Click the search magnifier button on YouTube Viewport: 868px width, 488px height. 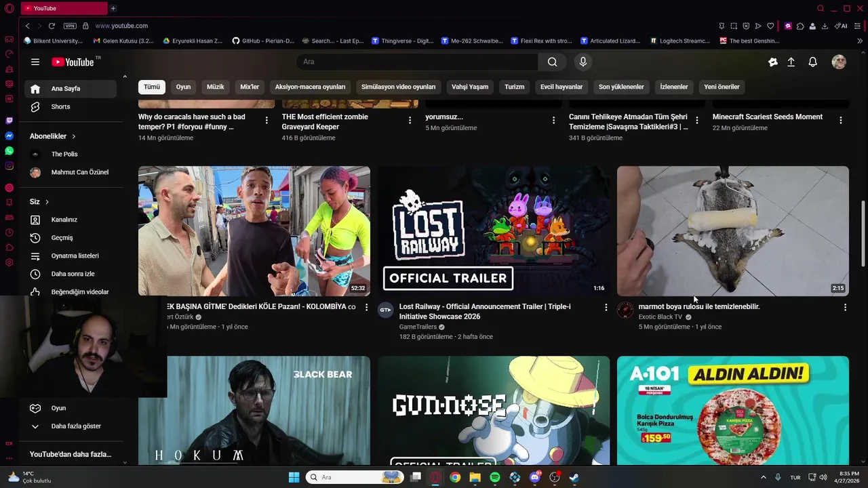pos(553,62)
